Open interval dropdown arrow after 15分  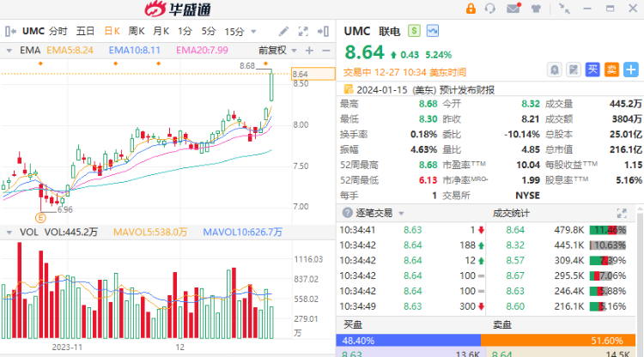pyautogui.click(x=253, y=32)
